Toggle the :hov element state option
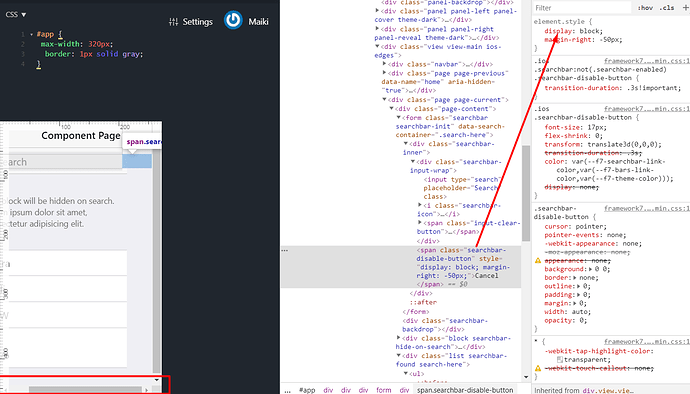The height and width of the screenshot is (394, 690). 645,8
